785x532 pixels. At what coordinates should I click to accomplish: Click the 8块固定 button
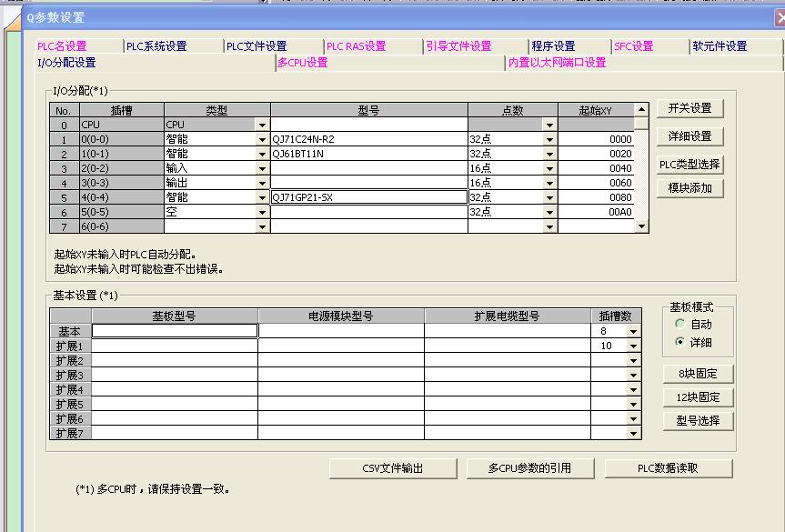click(698, 374)
